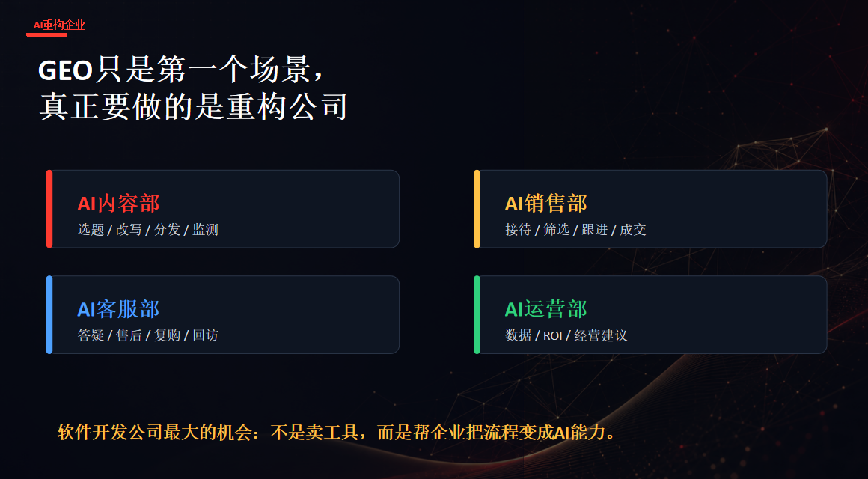
Task: Click the green accent bar of AI运营部
Action: pyautogui.click(x=477, y=314)
